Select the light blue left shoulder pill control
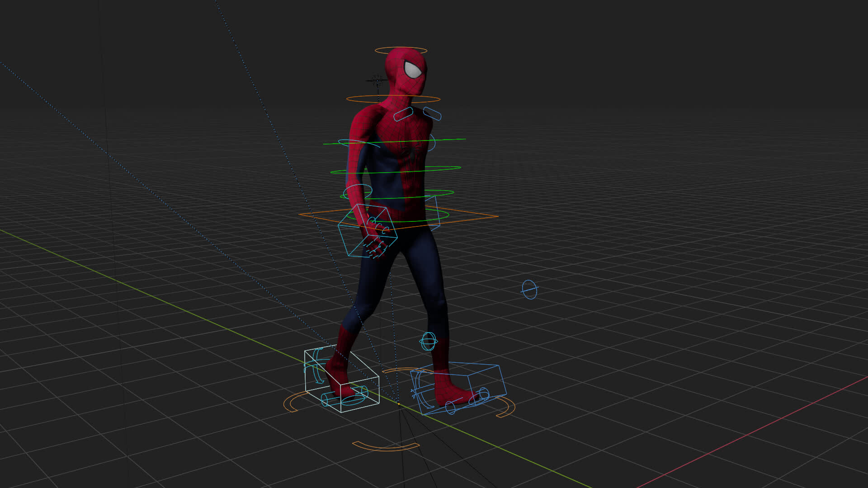This screenshot has height=488, width=868. point(403,114)
